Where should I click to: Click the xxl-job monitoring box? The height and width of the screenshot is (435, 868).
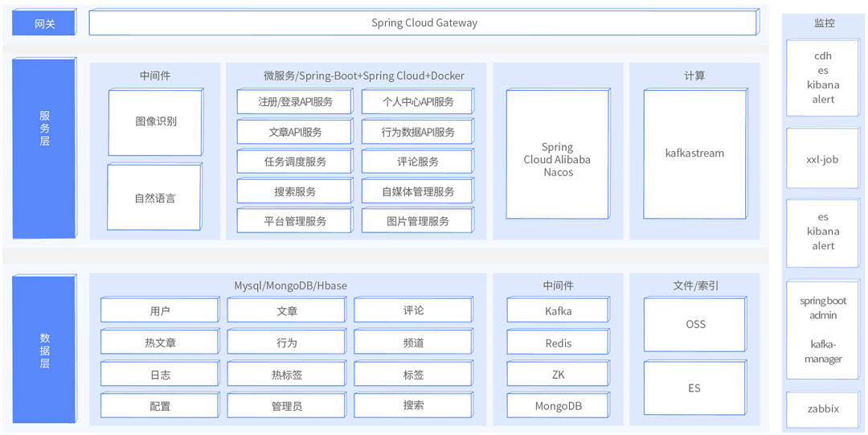pyautogui.click(x=822, y=159)
